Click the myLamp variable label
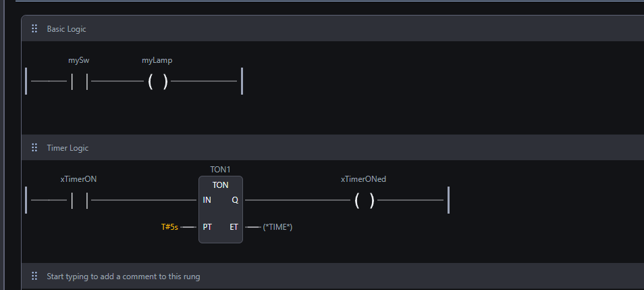Image resolution: width=644 pixels, height=290 pixels. pyautogui.click(x=157, y=60)
